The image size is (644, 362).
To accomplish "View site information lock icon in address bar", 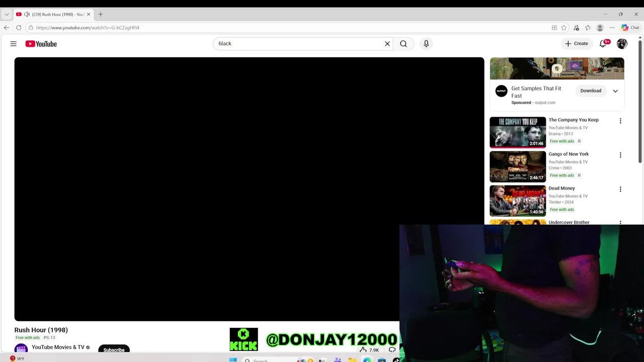I will pos(31,28).
